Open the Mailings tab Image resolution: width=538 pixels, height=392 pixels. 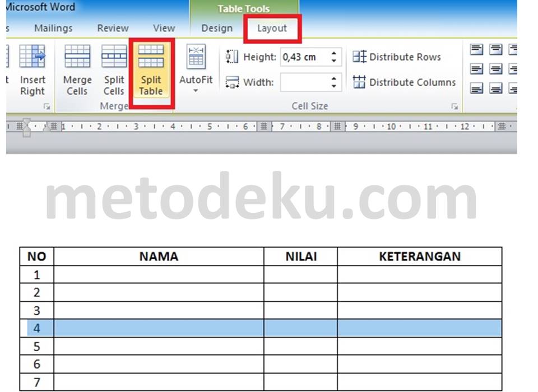(x=53, y=28)
